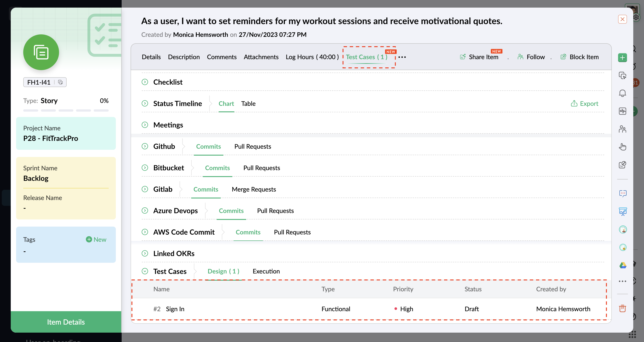This screenshot has height=342, width=644.
Task: Click the green plus icon in right sidebar
Action: [622, 58]
